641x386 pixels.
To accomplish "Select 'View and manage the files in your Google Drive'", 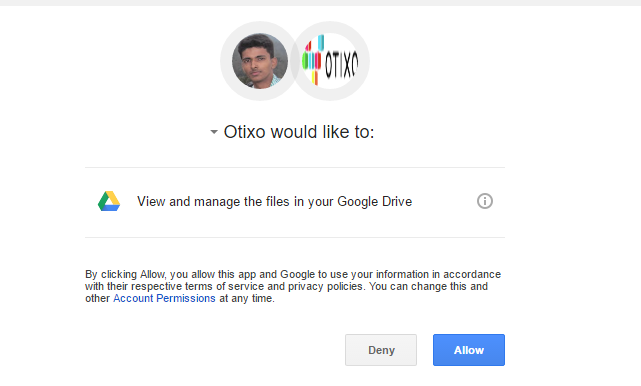I will pyautogui.click(x=274, y=202).
